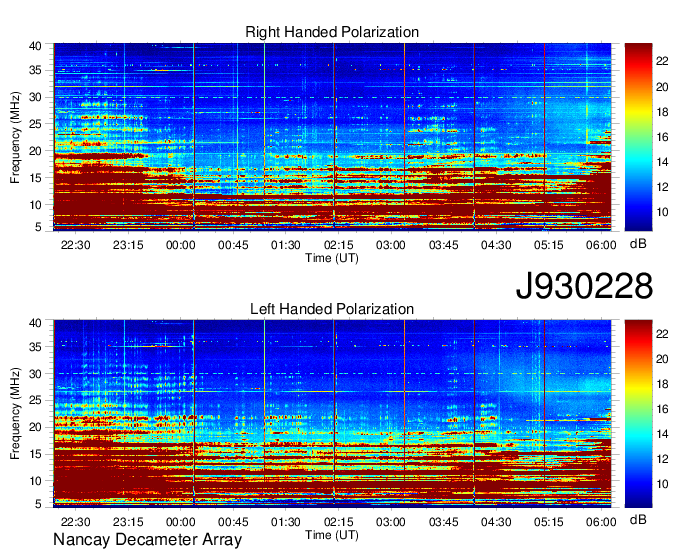Click the 10 MHz tick in the upper plot
This screenshot has width=680, height=552.
[x=35, y=205]
